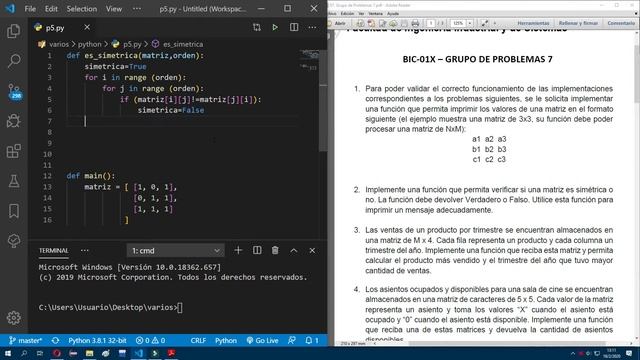
Task: Change CRLF end-of-line sequence
Action: [198, 340]
